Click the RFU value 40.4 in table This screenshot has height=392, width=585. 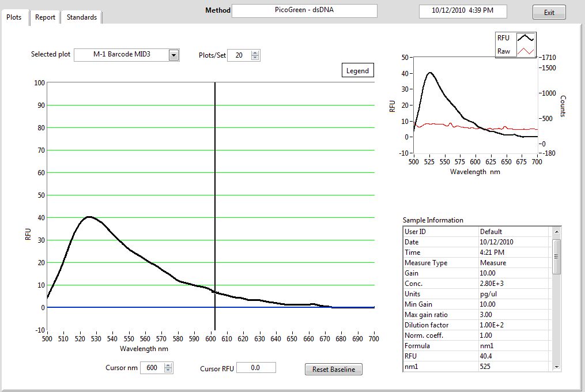486,356
